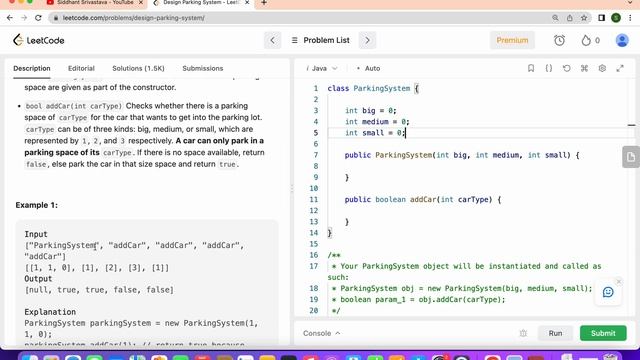Go to next problem arrow

[x=367, y=40]
